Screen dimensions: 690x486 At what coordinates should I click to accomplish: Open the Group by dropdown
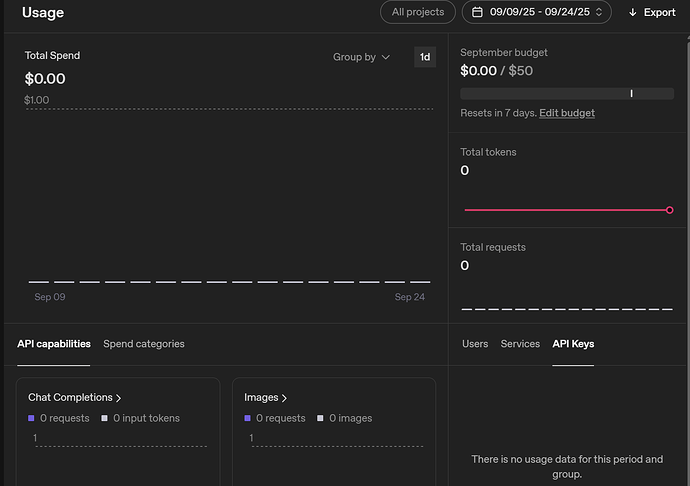coord(361,57)
